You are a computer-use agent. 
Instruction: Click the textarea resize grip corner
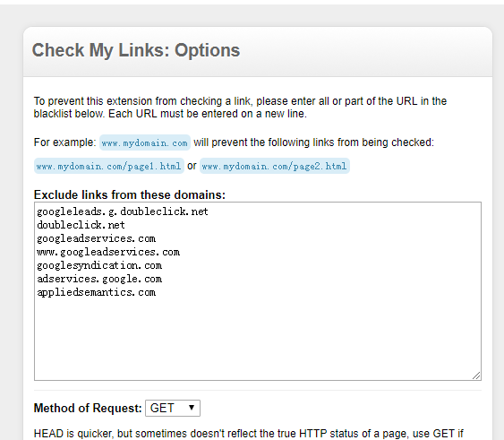tap(476, 375)
